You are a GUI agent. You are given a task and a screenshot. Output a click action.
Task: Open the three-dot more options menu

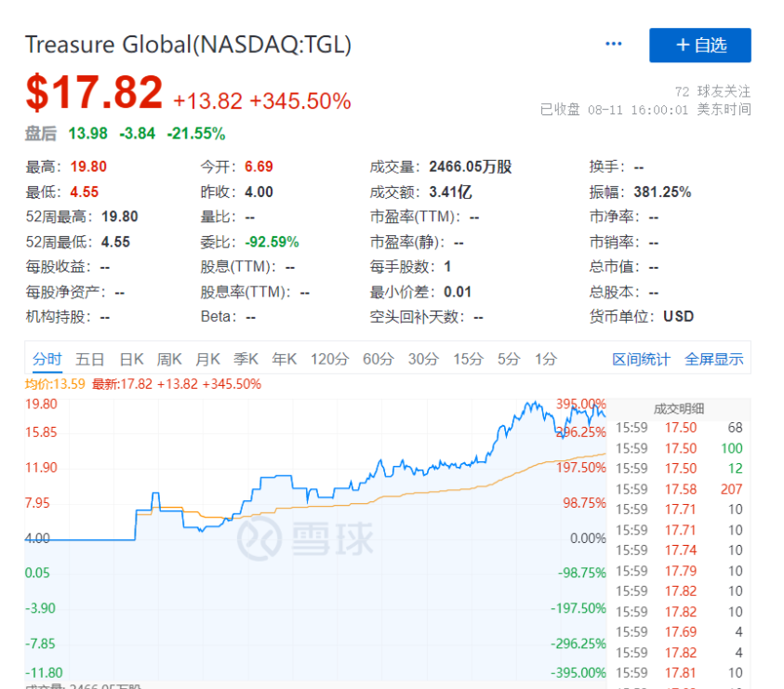point(614,44)
